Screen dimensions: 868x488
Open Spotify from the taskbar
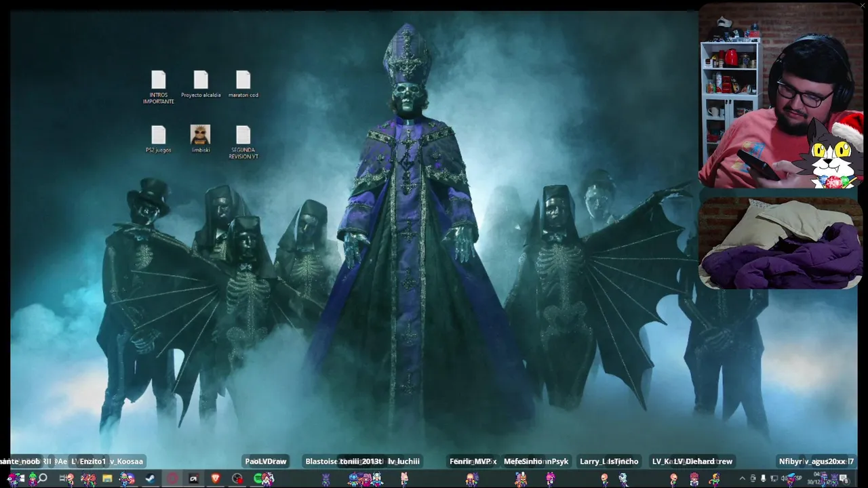pos(258,479)
